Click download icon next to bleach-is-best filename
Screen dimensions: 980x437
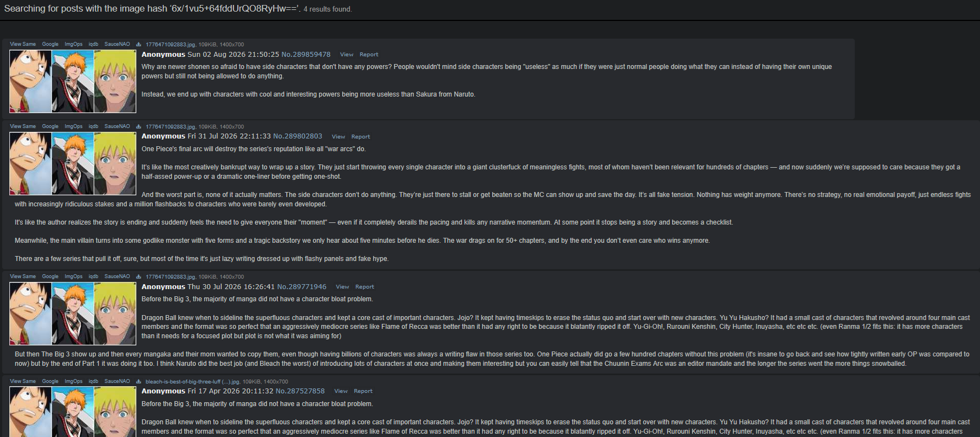(139, 381)
